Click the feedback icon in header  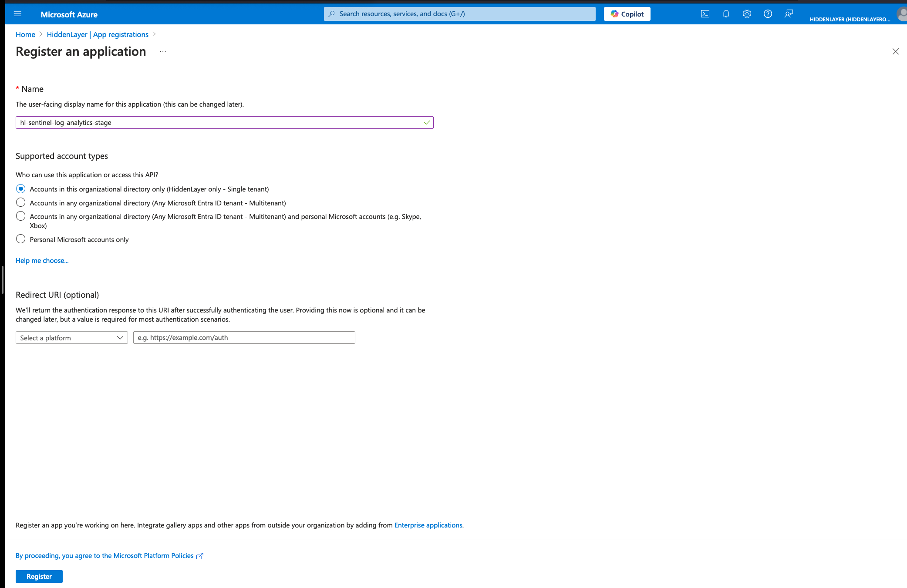point(789,14)
